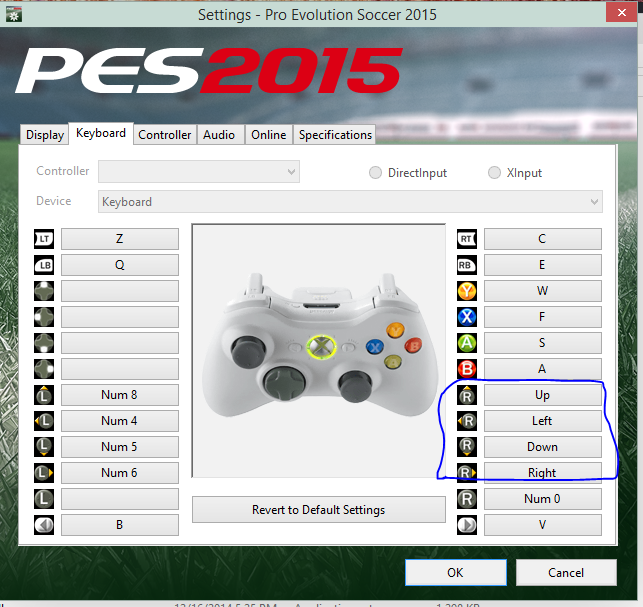Image resolution: width=643 pixels, height=607 pixels.
Task: Open the Device dropdown showing Keyboard
Action: (x=350, y=201)
